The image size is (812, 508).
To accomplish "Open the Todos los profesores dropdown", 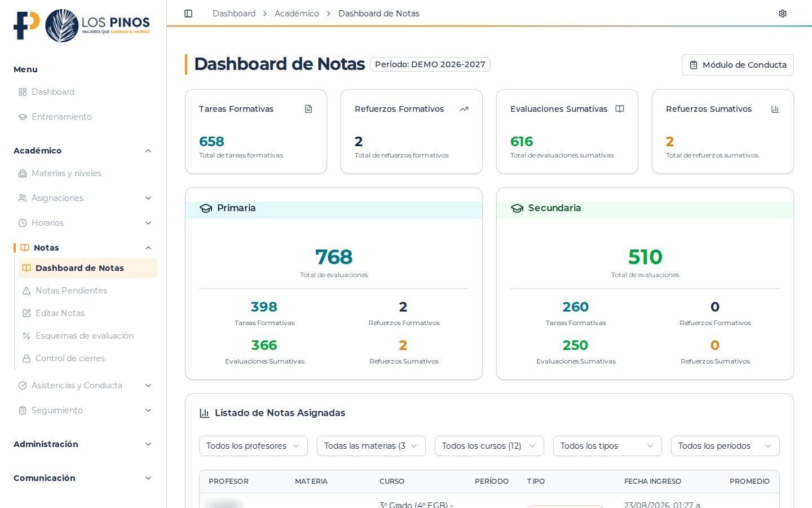I will tap(253, 446).
